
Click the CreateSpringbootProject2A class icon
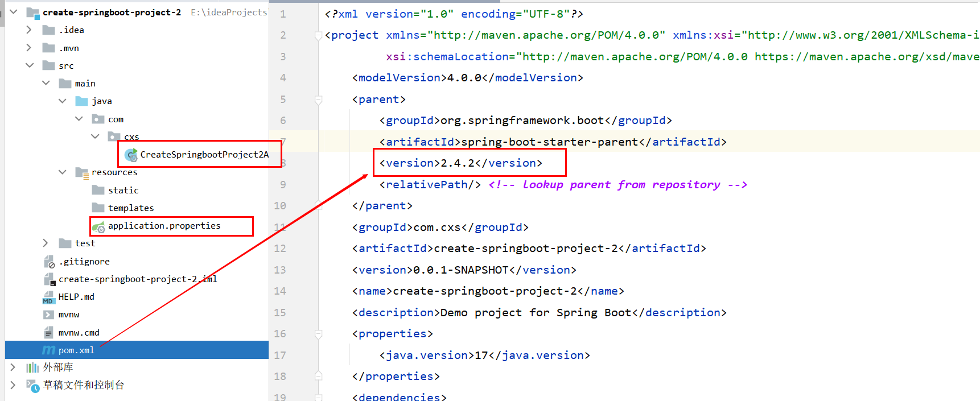[131, 155]
